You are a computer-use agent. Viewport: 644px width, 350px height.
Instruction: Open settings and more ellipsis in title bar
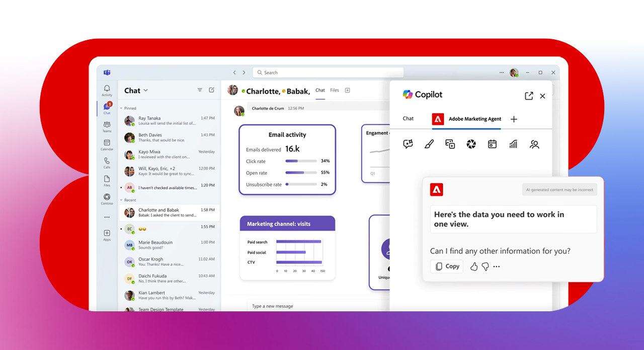(502, 73)
